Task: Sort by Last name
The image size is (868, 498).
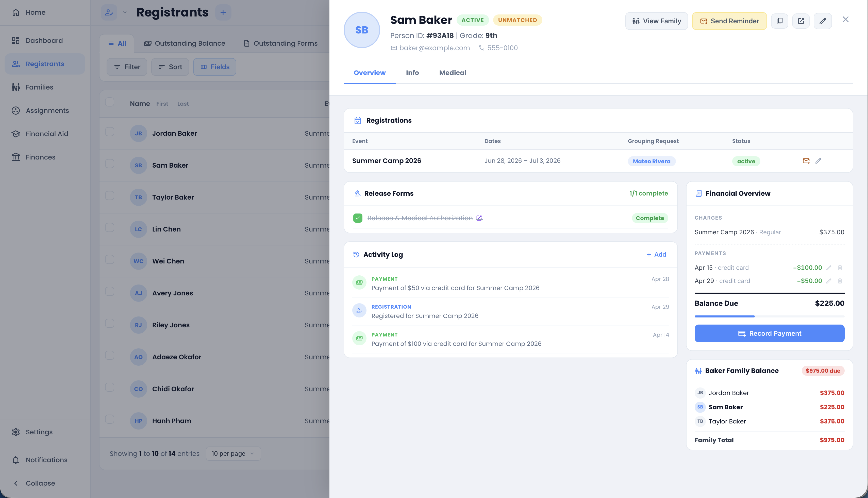Action: pyautogui.click(x=183, y=104)
